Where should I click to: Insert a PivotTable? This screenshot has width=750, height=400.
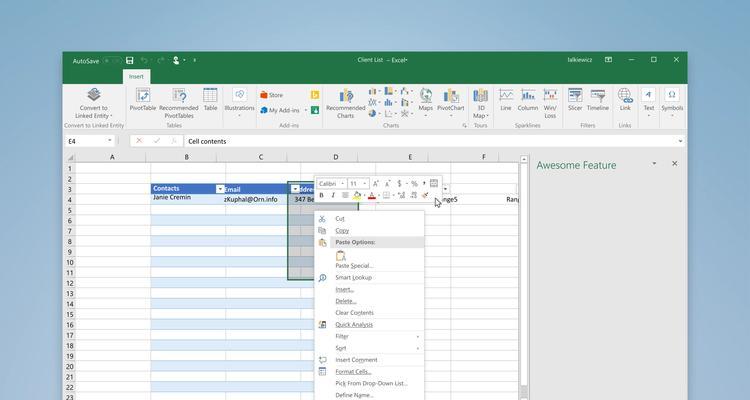point(143,100)
